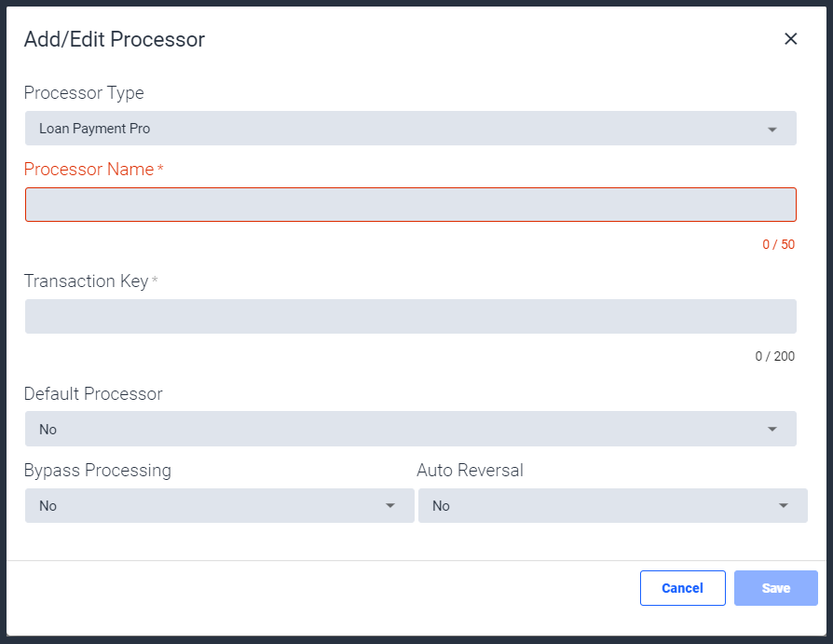
Task: Open the Auto Reversal dropdown arrow
Action: [x=783, y=506]
